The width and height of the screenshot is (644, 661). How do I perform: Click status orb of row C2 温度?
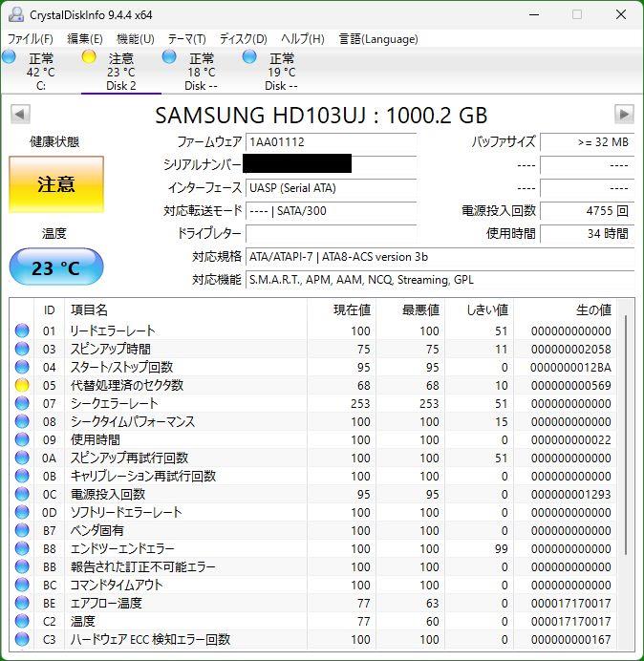pyautogui.click(x=22, y=622)
